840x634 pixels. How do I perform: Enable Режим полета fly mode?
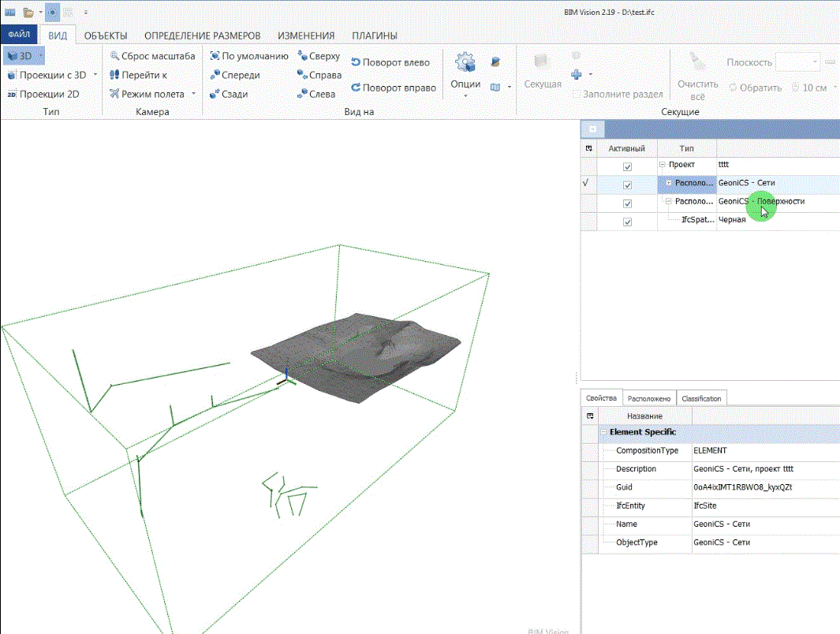(x=147, y=95)
